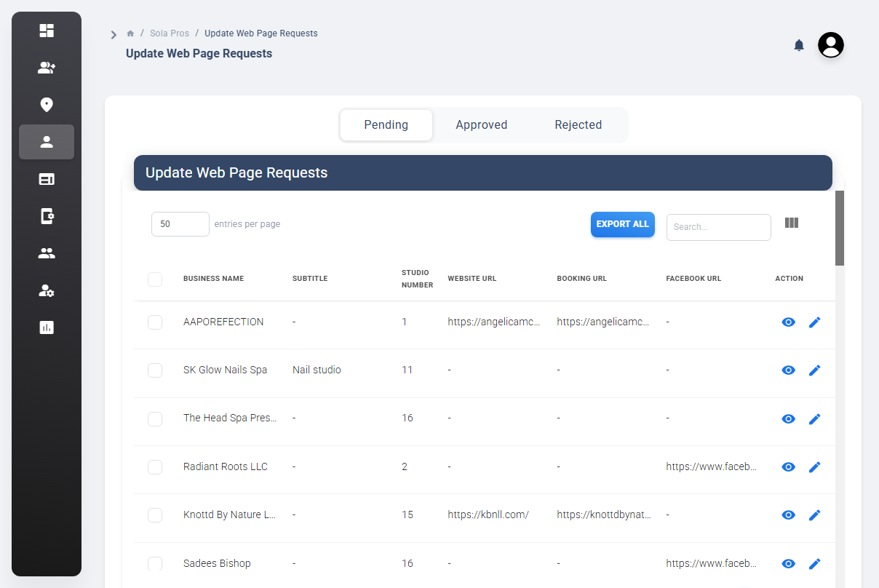View the Sadees Bishop request
This screenshot has width=879, height=588.
point(788,563)
